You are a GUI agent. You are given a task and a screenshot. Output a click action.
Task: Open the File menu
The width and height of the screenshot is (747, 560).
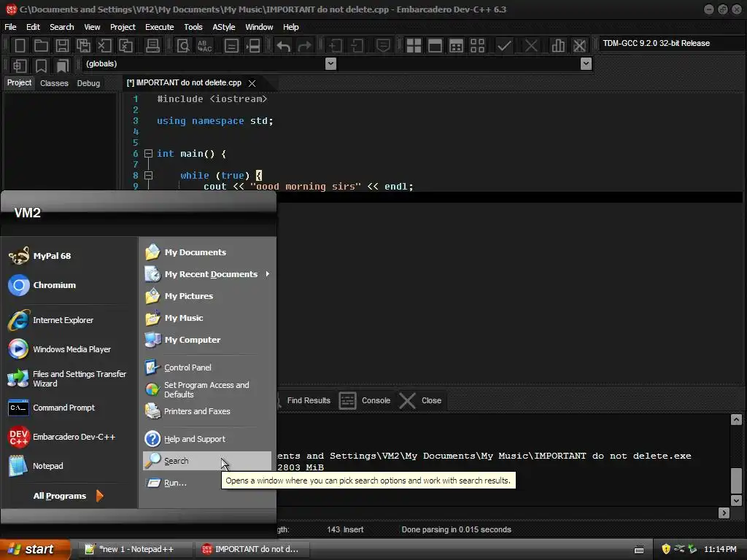tap(10, 27)
